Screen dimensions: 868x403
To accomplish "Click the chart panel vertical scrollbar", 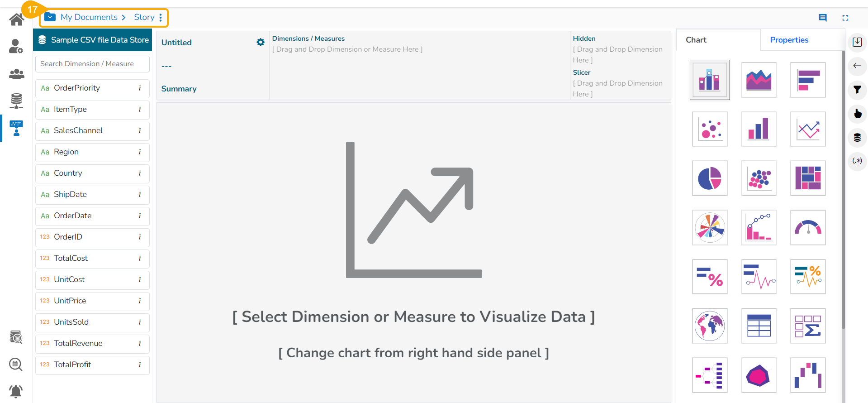I will (x=843, y=190).
